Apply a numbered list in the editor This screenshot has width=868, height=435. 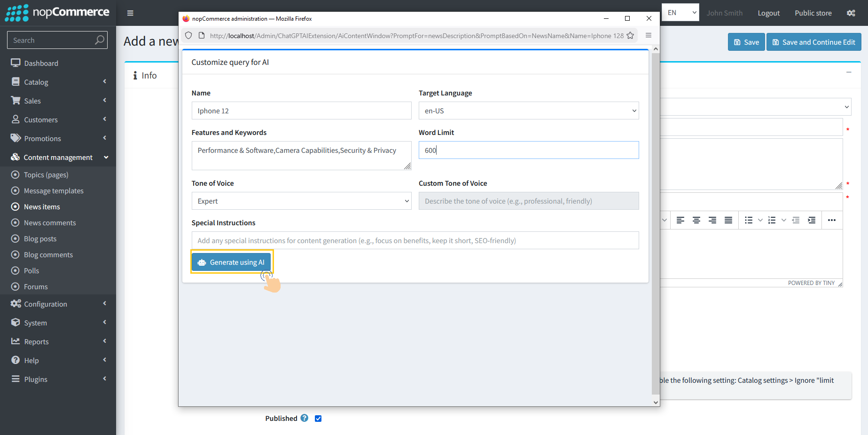click(x=771, y=220)
